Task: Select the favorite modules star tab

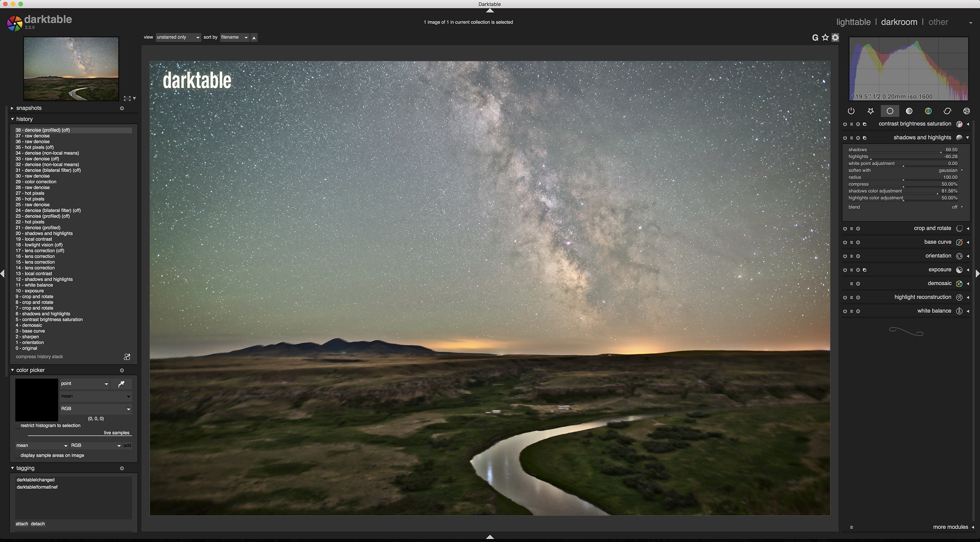Action: (x=870, y=111)
